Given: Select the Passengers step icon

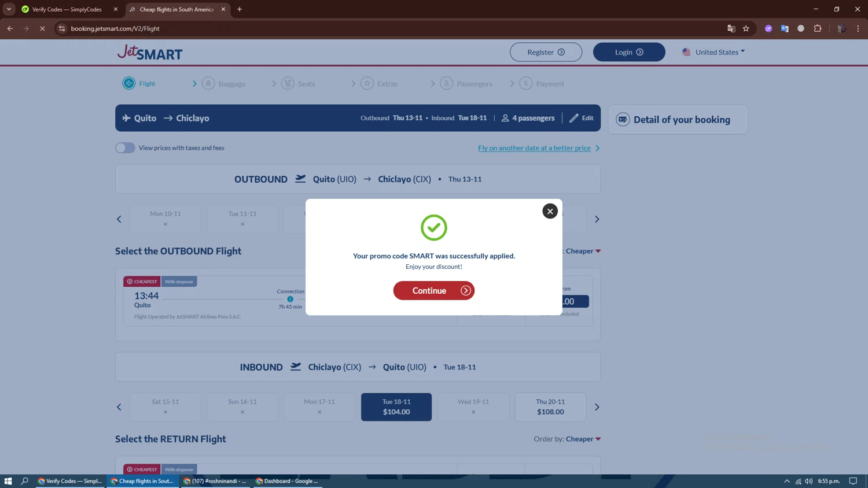Looking at the screenshot, I should pos(447,83).
